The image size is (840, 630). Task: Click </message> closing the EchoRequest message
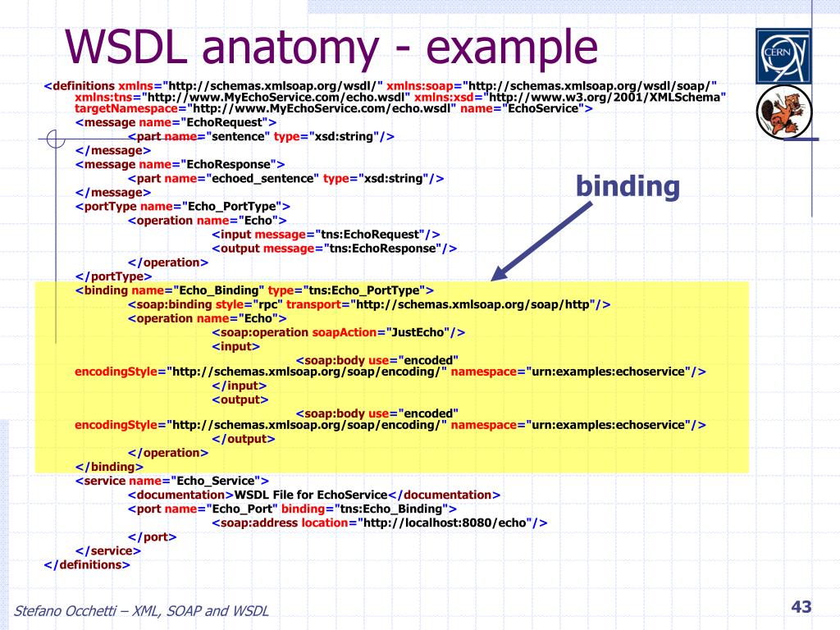tap(113, 151)
